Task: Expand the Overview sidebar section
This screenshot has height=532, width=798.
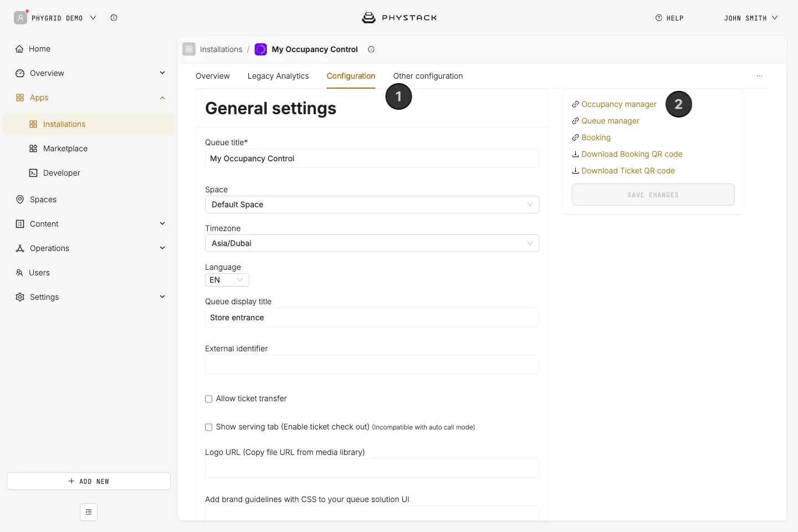Action: (162, 73)
